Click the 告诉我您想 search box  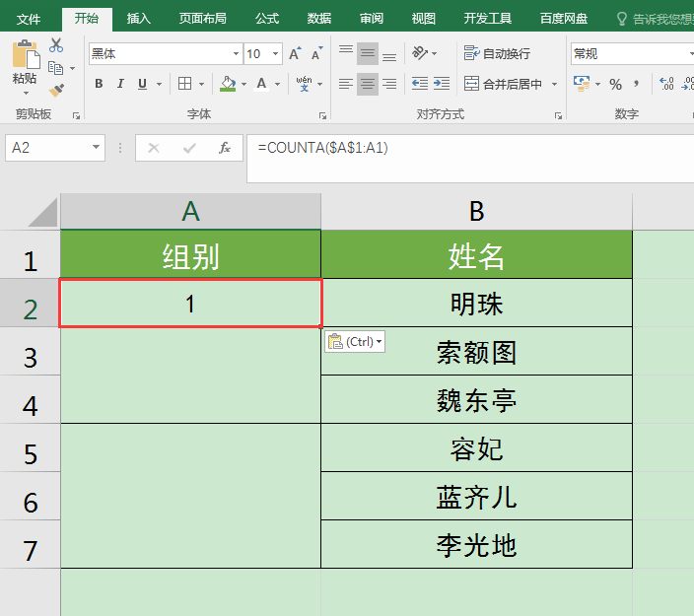tap(655, 19)
